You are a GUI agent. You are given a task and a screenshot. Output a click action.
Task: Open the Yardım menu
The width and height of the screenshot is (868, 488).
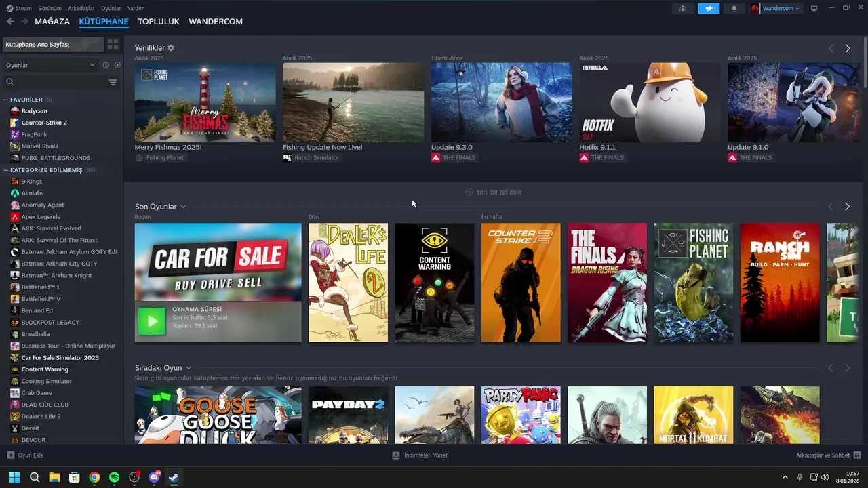click(x=136, y=8)
